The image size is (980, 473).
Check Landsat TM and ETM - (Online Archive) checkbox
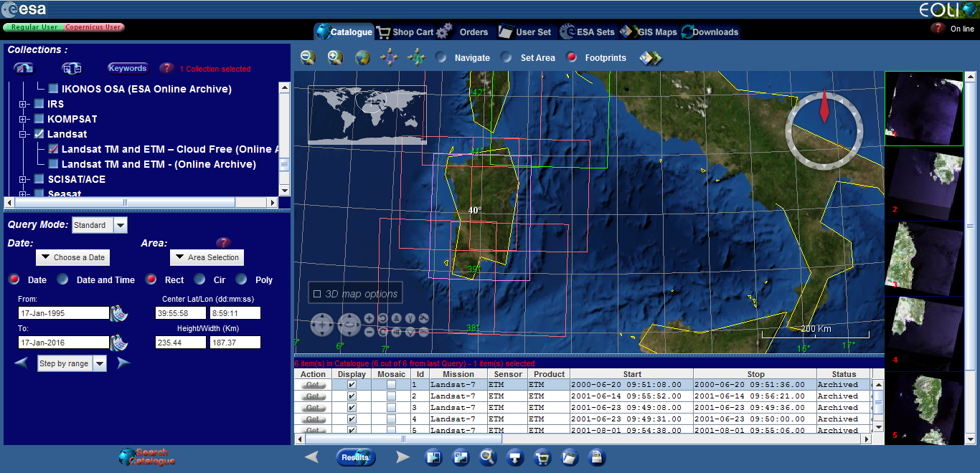point(53,164)
